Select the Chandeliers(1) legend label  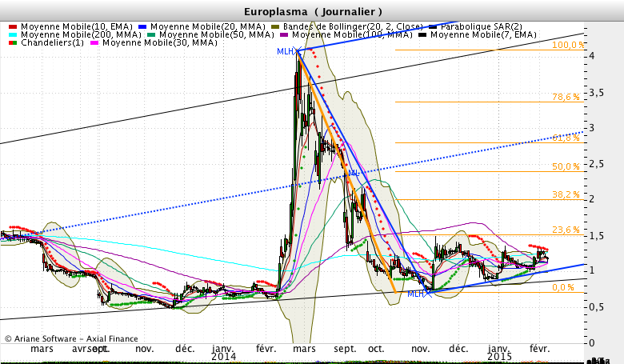pos(52,42)
